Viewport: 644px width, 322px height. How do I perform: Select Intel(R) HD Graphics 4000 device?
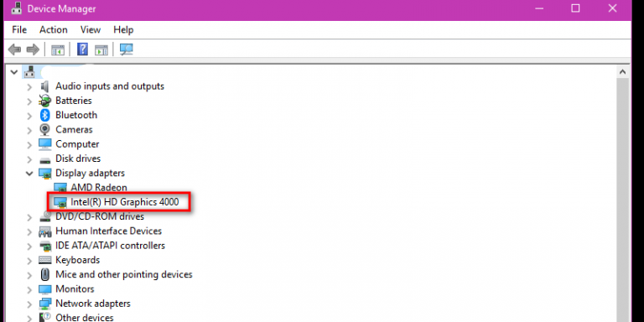point(125,202)
